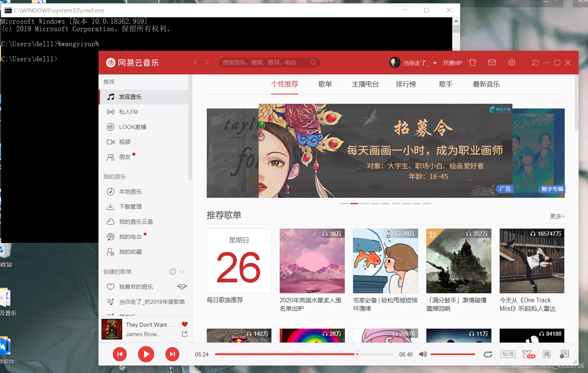
Task: Go back with the left arrow
Action: pos(195,62)
